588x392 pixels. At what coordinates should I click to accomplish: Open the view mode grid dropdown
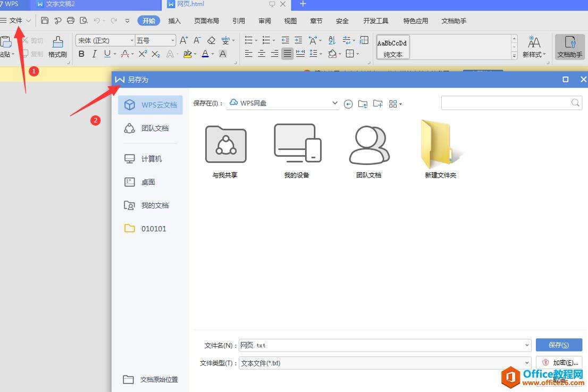pos(395,104)
